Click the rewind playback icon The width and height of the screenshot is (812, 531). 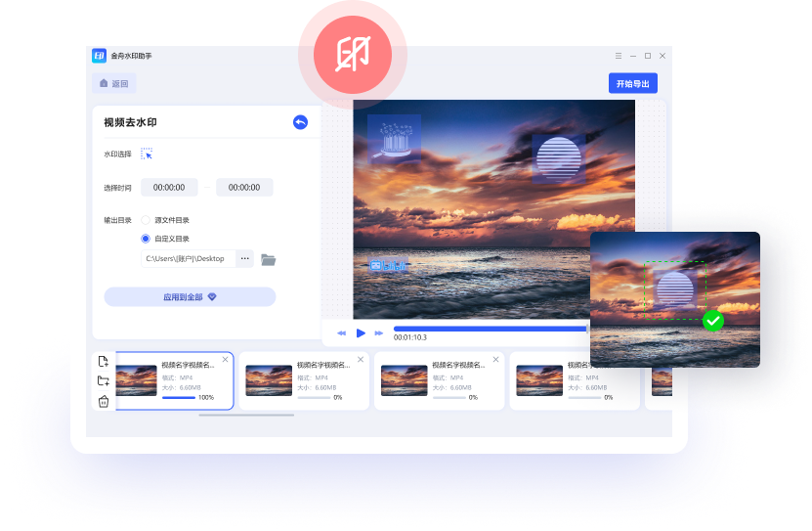pos(341,333)
